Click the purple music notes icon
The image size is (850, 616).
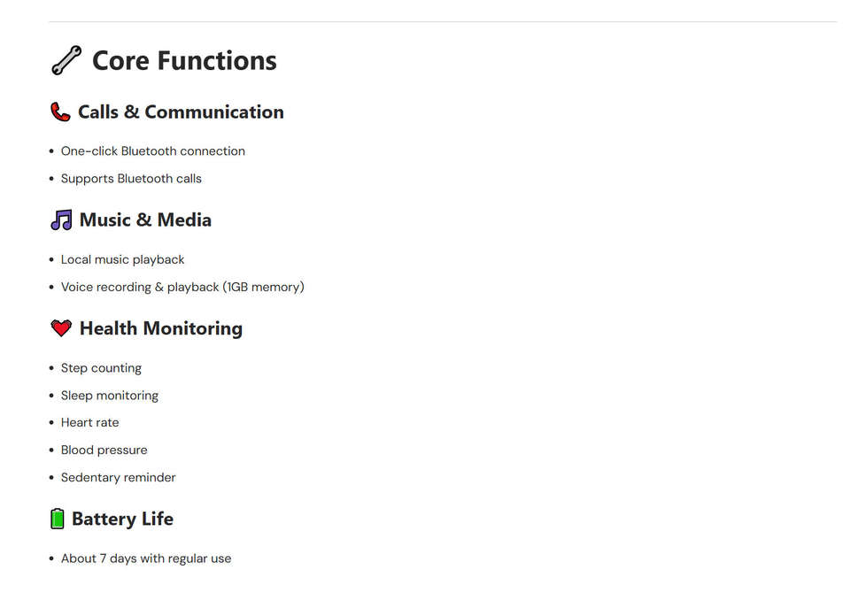coord(61,220)
